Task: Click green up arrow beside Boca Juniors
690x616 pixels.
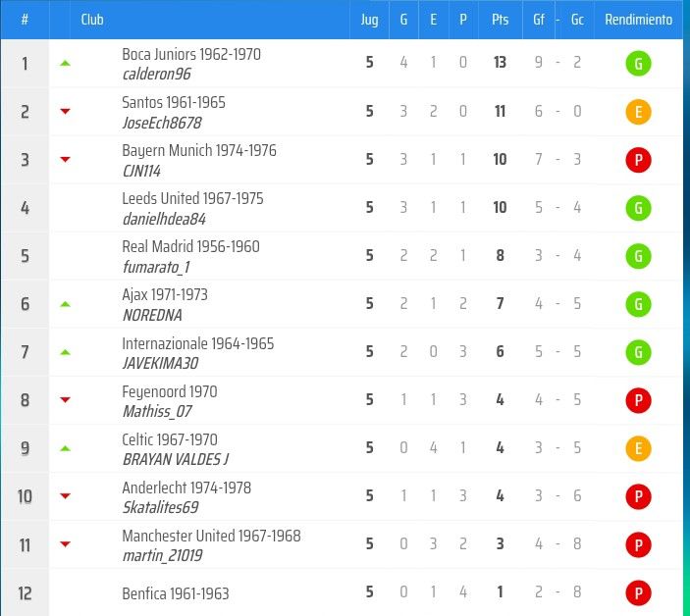Action: [x=65, y=64]
